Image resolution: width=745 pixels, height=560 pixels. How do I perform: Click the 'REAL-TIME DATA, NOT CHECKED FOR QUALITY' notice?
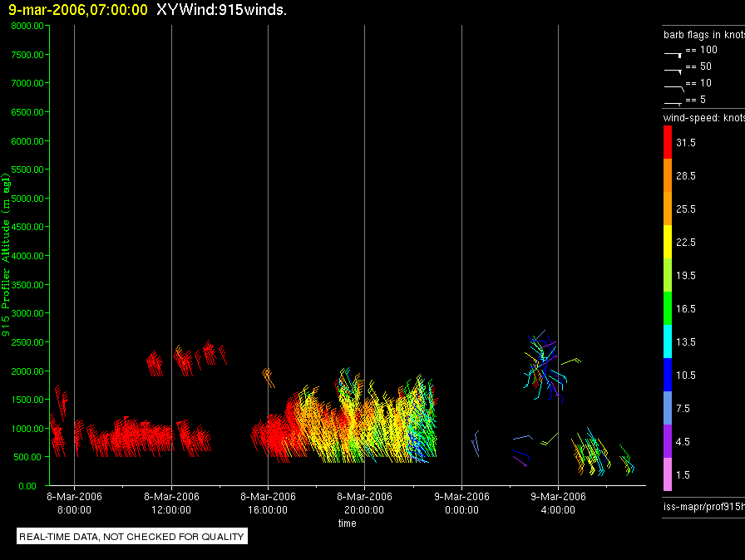pyautogui.click(x=131, y=536)
